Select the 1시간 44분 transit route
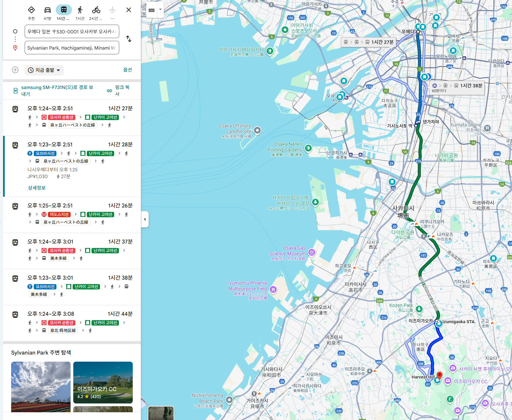The width and height of the screenshot is (512, 420). [72, 323]
